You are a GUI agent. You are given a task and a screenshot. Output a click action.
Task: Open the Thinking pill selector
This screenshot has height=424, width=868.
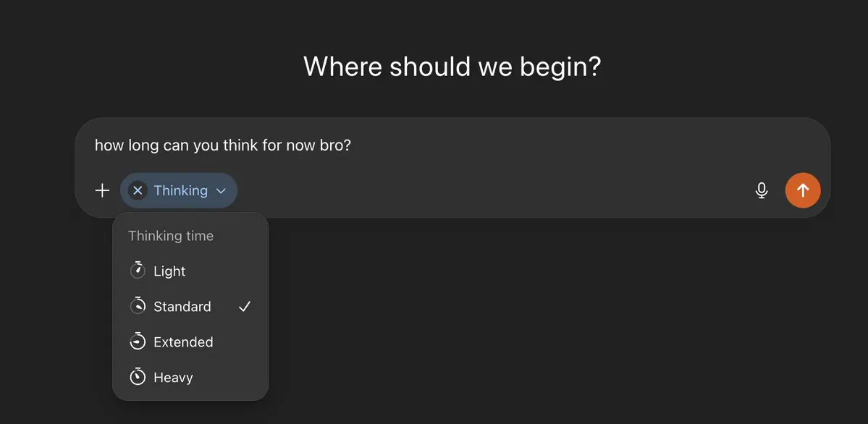179,191
